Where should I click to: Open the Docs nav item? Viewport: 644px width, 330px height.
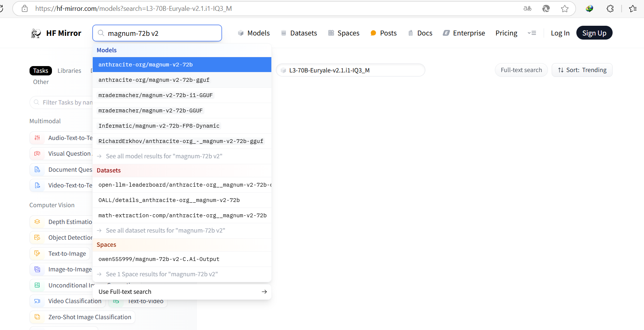(420, 33)
